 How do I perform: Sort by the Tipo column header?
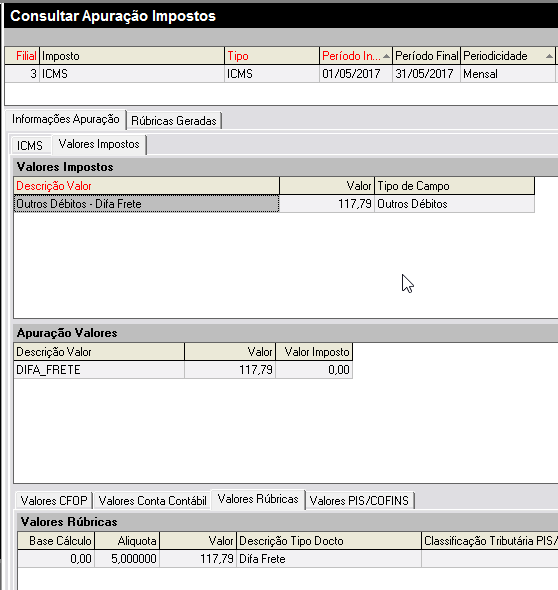coord(272,56)
